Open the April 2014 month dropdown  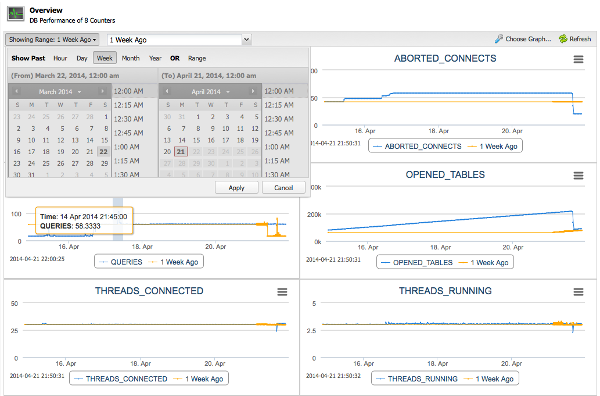[228, 92]
